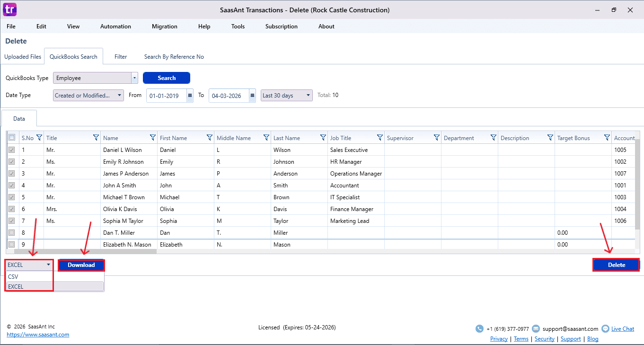Check the row 8 Dan T. Miller checkbox
This screenshot has height=345, width=644.
point(12,233)
